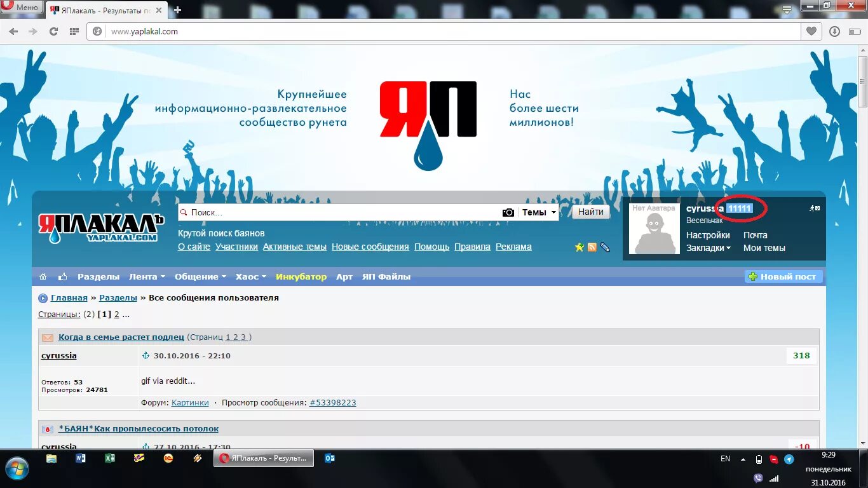Click the logout icon near username
This screenshot has height=488, width=868.
click(815, 208)
